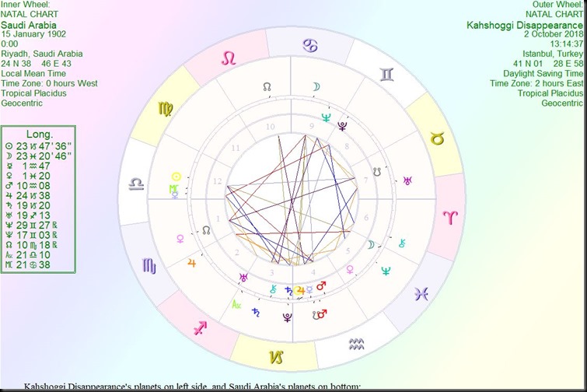The height and width of the screenshot is (392, 587).
Task: Select the Virgo sign glyph on the zodiac ring
Action: tap(166, 109)
